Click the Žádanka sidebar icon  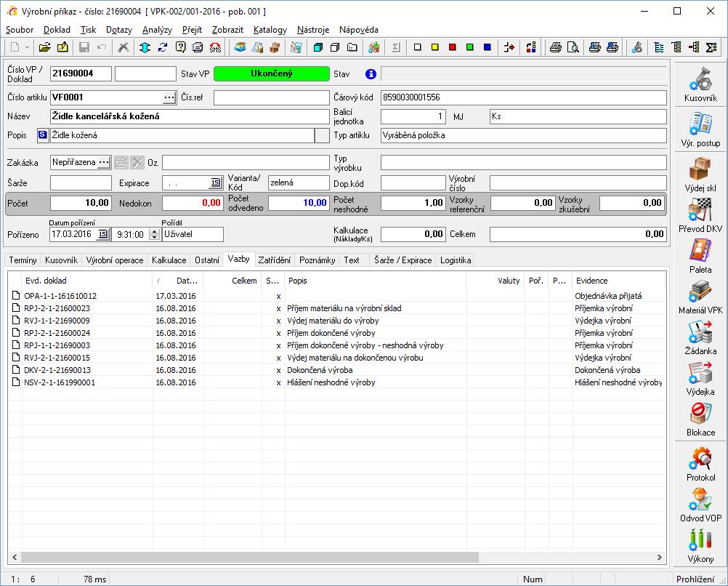point(700,337)
